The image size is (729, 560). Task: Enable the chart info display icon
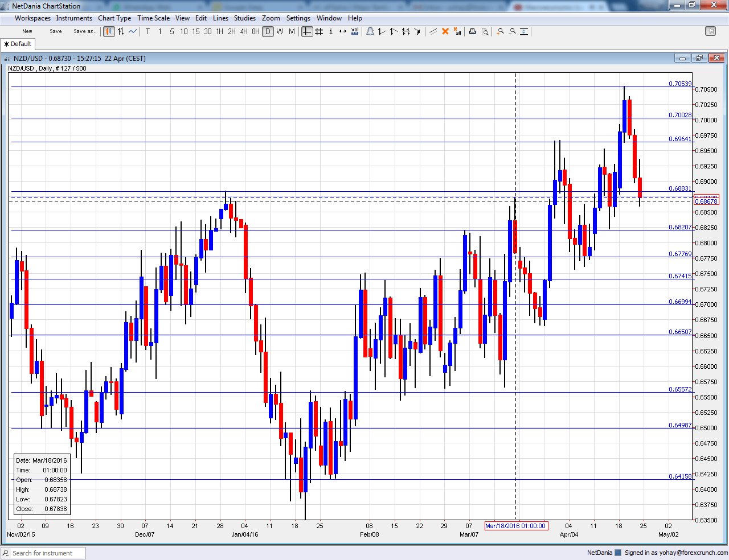point(331,32)
